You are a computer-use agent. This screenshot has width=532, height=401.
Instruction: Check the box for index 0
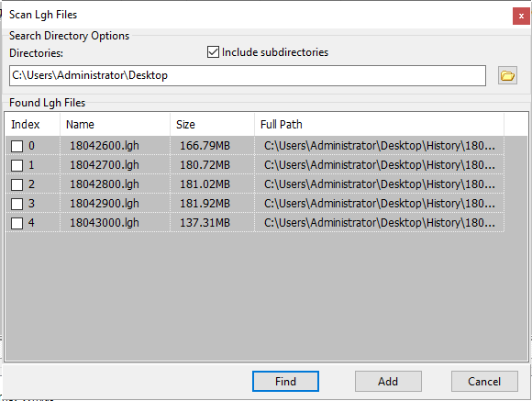point(17,146)
